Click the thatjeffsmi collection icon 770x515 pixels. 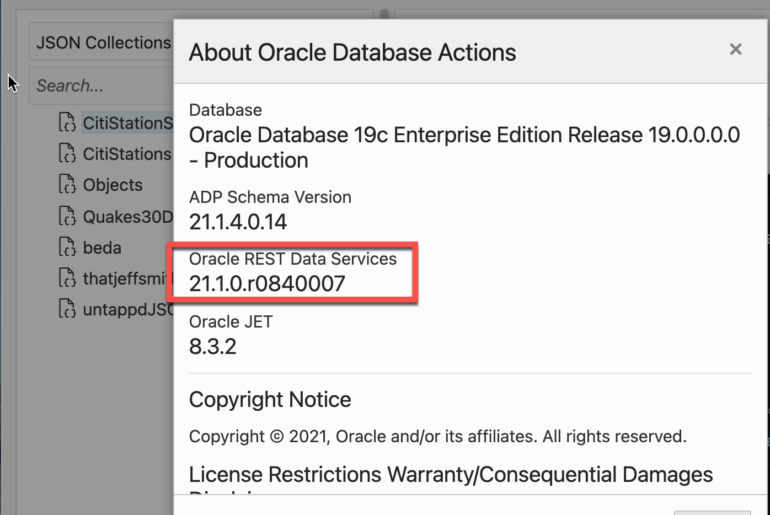67,278
